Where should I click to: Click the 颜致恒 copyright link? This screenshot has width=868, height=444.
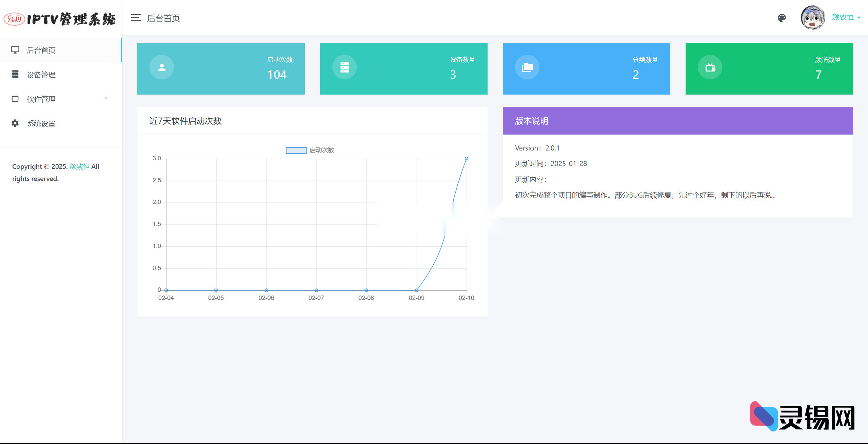(79, 166)
